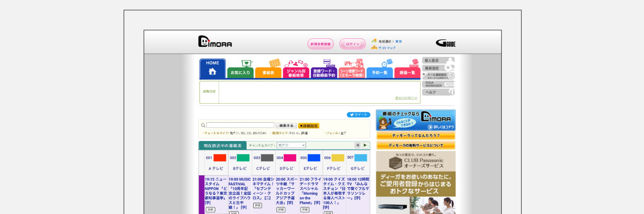Open 番組のチェックなら DiMORA banner
644x214 pixels.
tap(416, 120)
